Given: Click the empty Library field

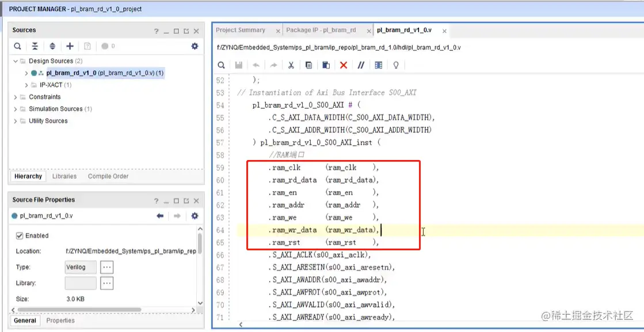Looking at the screenshot, I should pyautogui.click(x=81, y=283).
